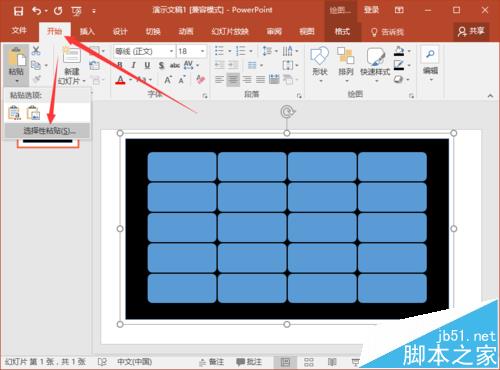Choose the paste as picture option icon
The width and height of the screenshot is (500, 370).
(x=33, y=113)
